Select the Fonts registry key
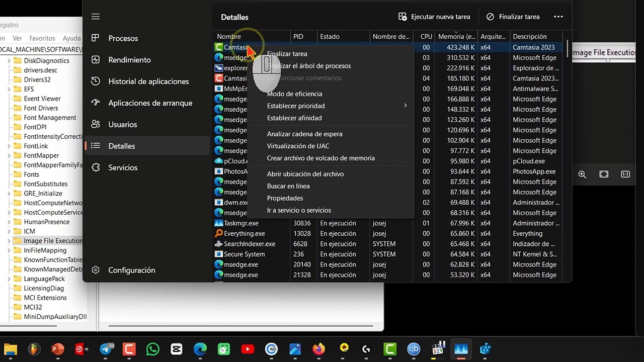The image size is (644, 362). pyautogui.click(x=31, y=174)
